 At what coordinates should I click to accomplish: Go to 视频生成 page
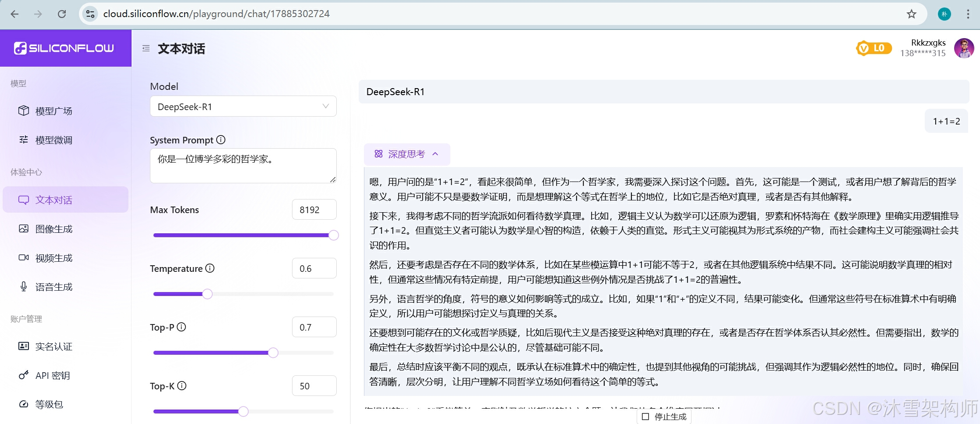[66, 258]
